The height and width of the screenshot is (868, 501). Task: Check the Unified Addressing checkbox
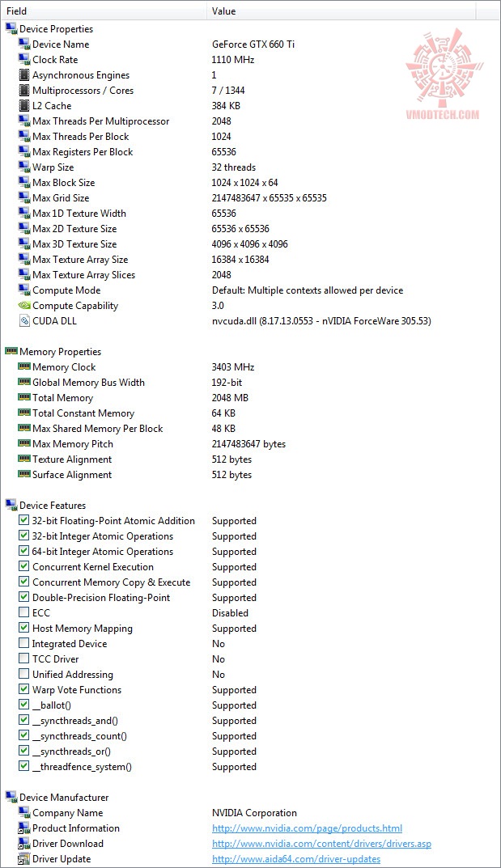[x=23, y=674]
